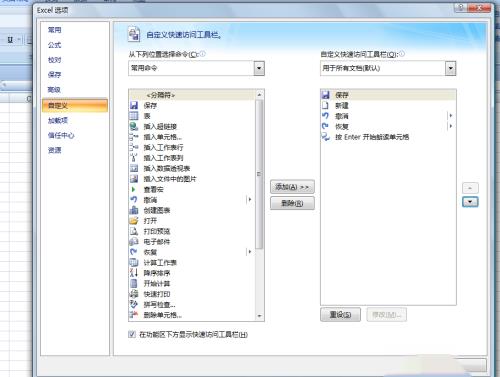This screenshot has height=377, width=500.
Task: Expand submenu arrow of 恢复 in right list
Action: click(451, 126)
